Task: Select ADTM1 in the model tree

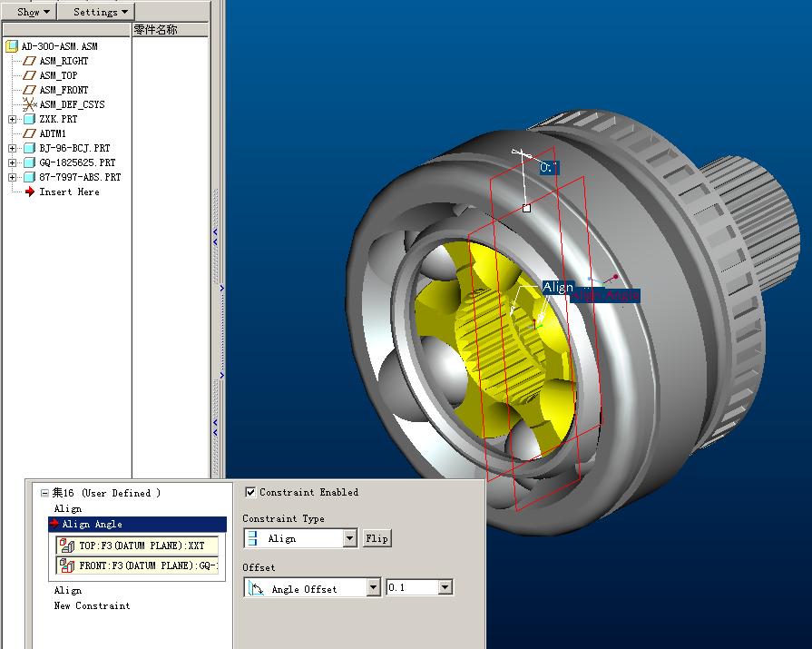Action: point(53,133)
